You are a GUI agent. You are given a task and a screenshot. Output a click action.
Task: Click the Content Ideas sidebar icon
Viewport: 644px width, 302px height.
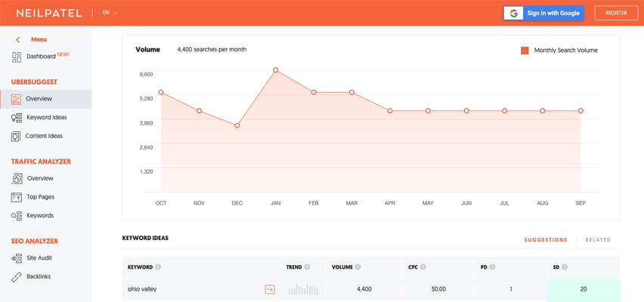(17, 137)
